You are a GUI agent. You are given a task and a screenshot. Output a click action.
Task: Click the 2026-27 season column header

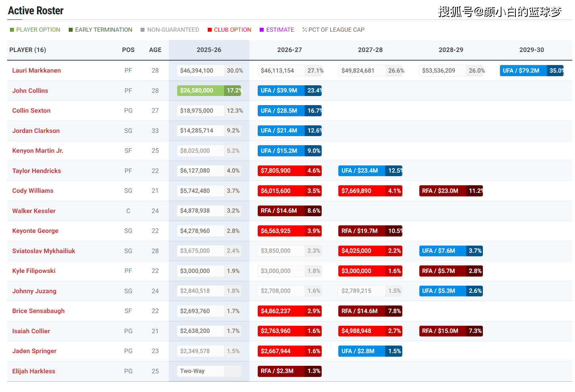click(x=289, y=50)
